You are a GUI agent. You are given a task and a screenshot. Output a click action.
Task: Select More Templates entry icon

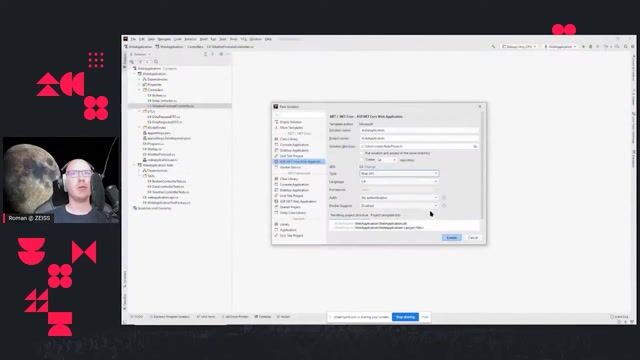point(276,128)
